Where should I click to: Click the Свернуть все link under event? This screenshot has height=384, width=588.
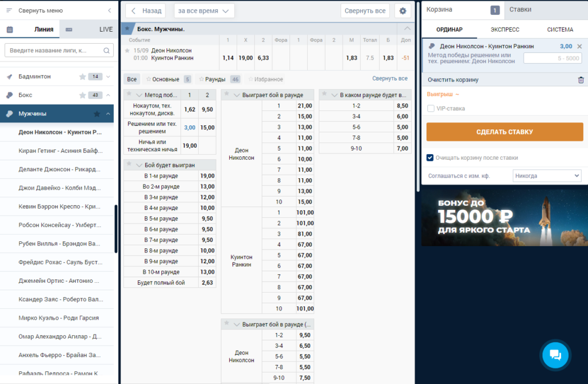(390, 78)
